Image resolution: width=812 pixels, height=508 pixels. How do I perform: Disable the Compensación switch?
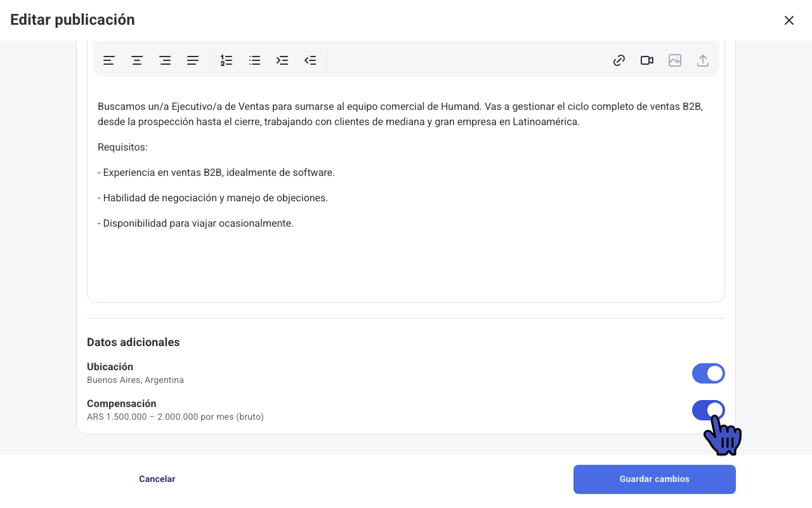[x=709, y=410]
